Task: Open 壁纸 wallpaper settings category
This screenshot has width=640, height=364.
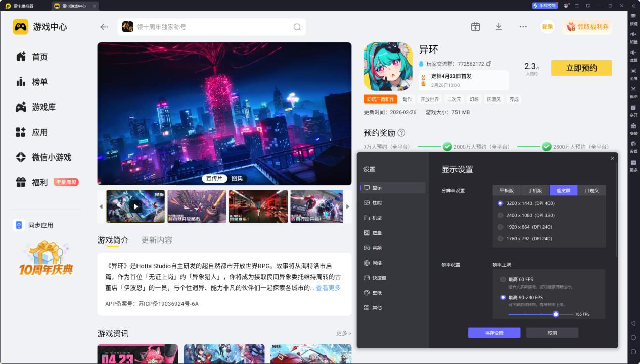Action: click(393, 293)
